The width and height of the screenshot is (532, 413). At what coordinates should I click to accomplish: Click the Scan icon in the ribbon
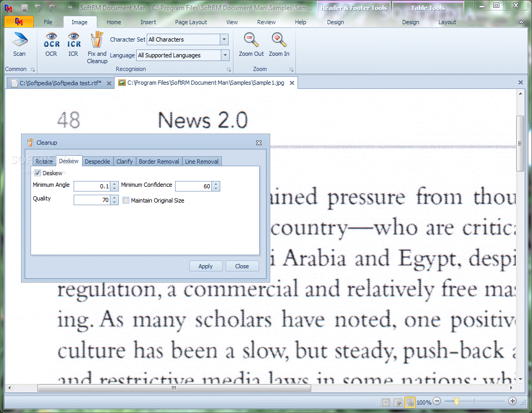[19, 44]
